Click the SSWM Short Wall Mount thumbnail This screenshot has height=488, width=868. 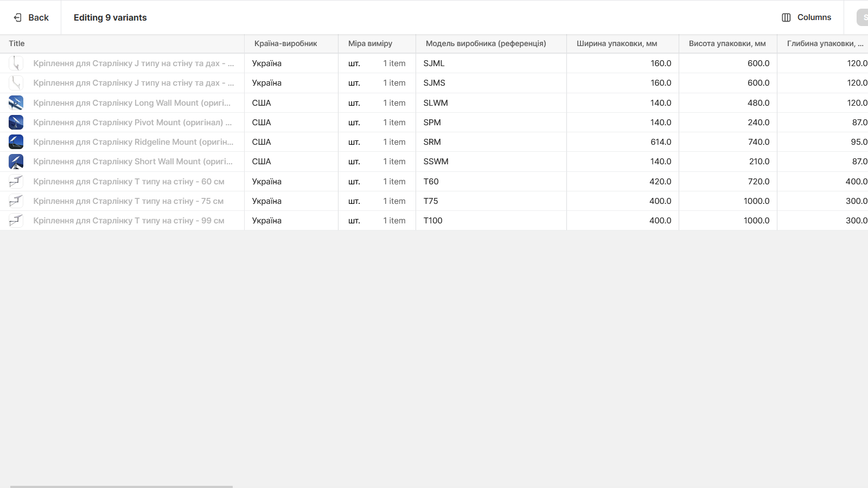16,161
